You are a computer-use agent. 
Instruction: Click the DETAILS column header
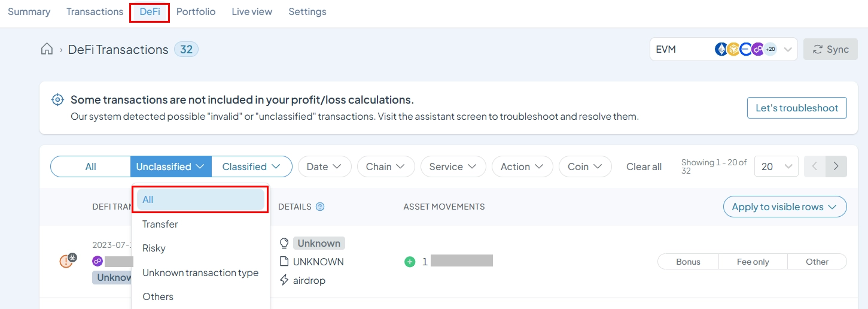point(295,207)
